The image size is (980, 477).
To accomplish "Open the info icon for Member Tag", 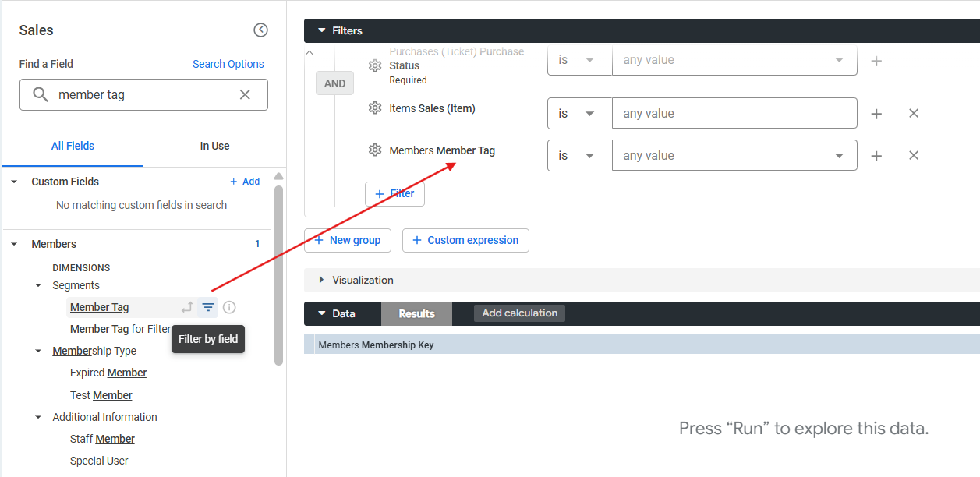I will (229, 307).
